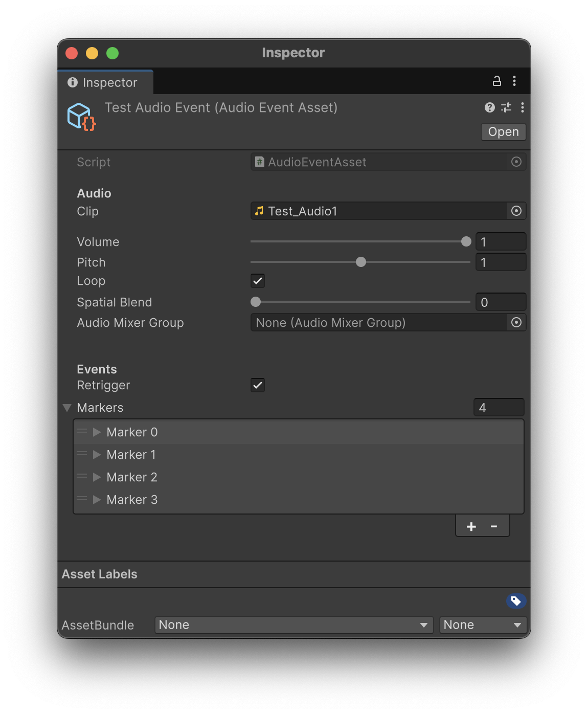Click the Spatial Blend label
Screen dimensions: 588x714
click(x=115, y=302)
